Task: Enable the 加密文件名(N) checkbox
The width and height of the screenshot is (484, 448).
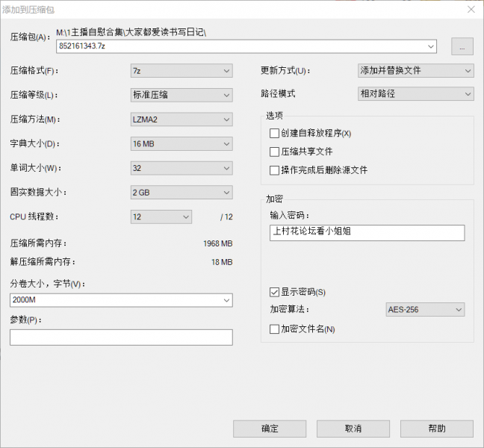Action: point(274,329)
